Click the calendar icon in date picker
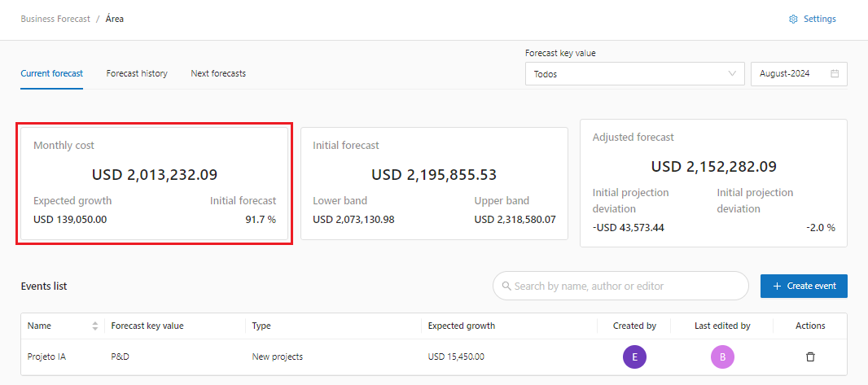Image resolution: width=868 pixels, height=385 pixels. [x=835, y=74]
